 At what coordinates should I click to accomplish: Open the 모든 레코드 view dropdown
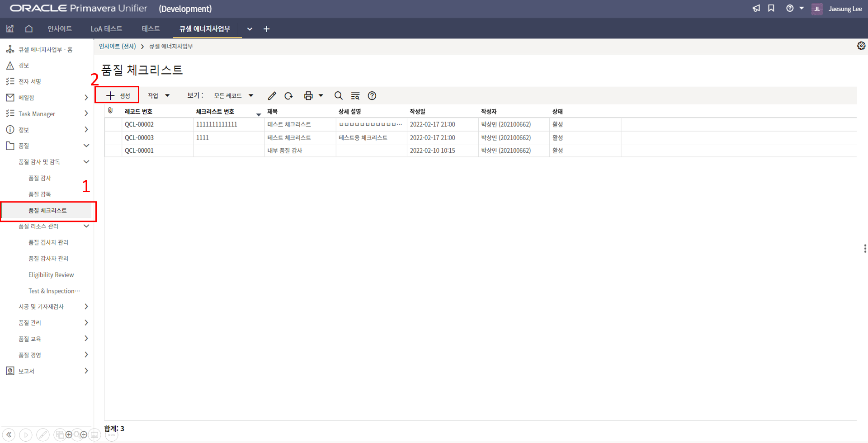tap(233, 96)
